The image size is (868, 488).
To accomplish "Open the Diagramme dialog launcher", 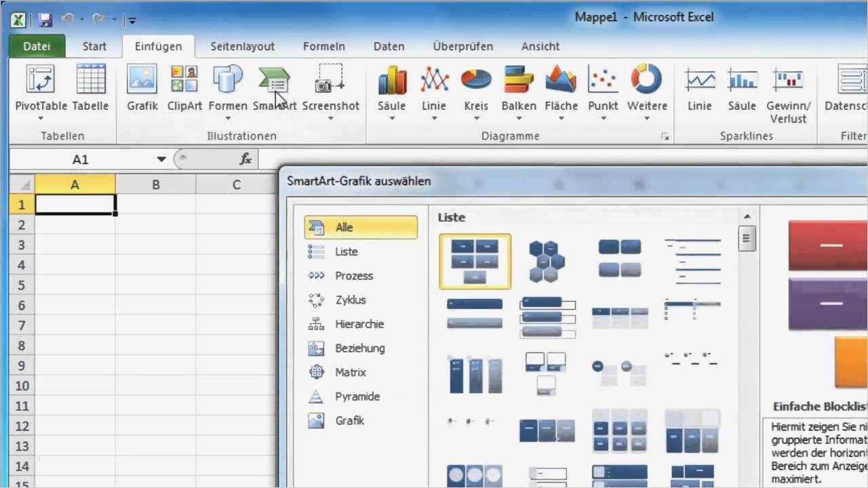I will 665,136.
